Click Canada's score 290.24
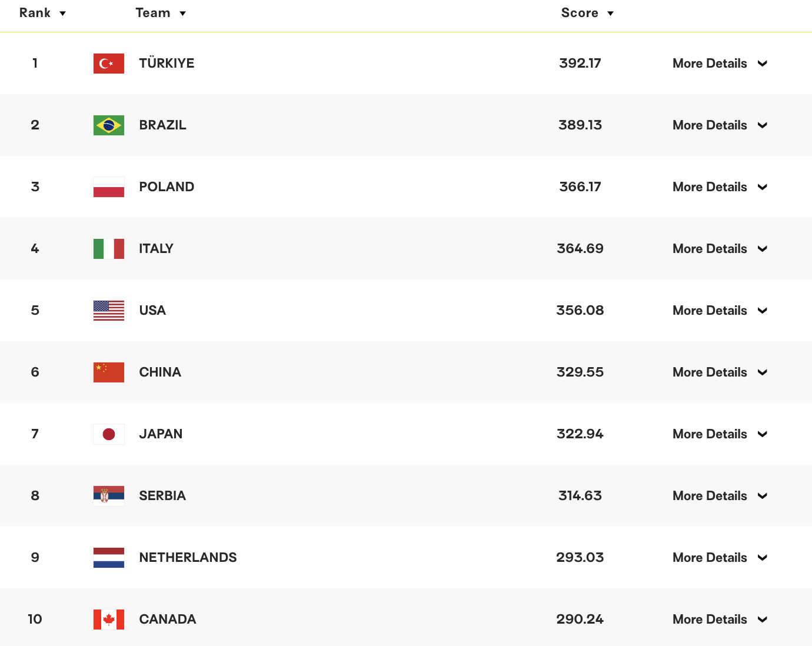This screenshot has width=812, height=646. (x=580, y=620)
